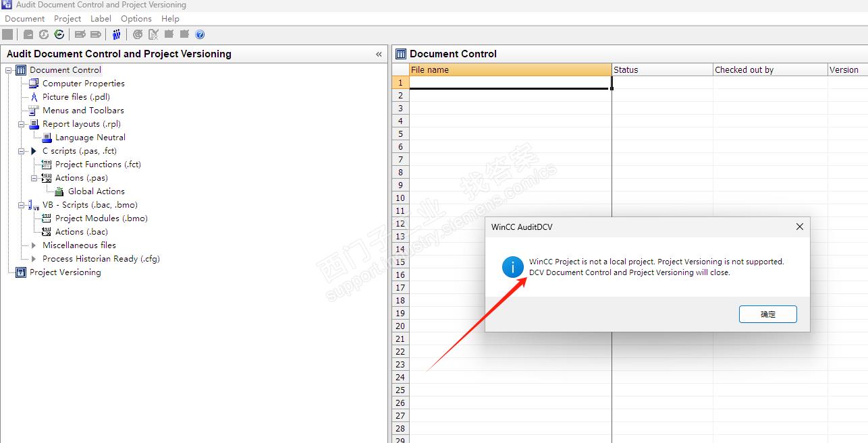Collapse the Report layouts (.rpl) node
The width and height of the screenshot is (868, 443).
(22, 124)
